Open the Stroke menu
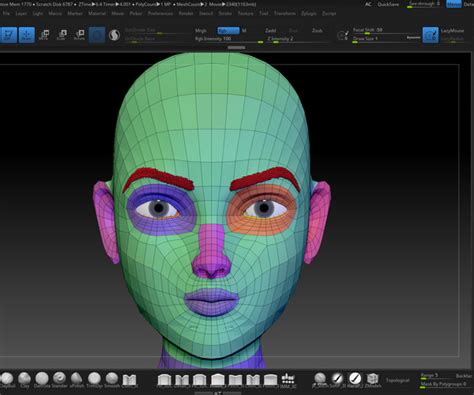474x395 pixels. [225, 14]
